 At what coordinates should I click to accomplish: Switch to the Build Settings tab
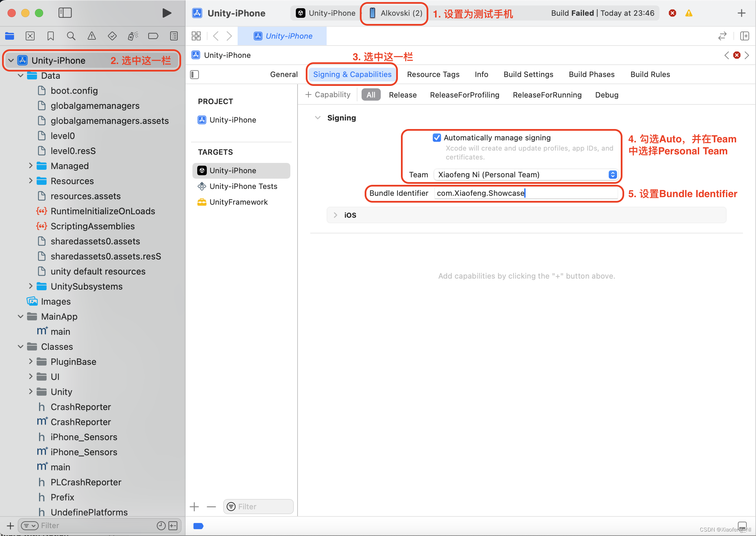point(528,74)
